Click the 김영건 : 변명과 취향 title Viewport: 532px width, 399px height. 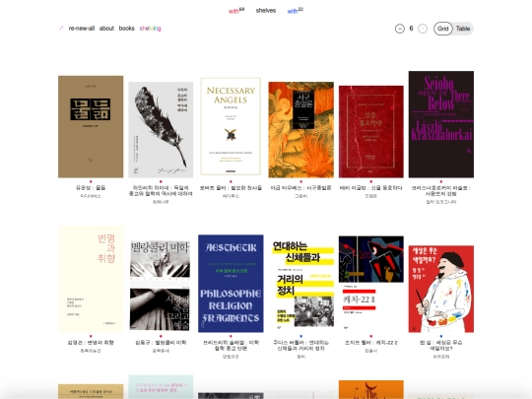click(91, 343)
